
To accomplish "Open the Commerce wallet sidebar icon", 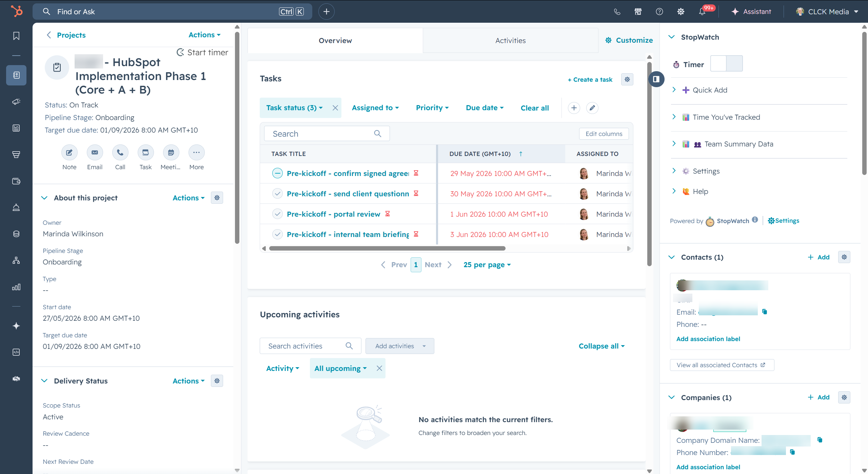I will pos(16,181).
